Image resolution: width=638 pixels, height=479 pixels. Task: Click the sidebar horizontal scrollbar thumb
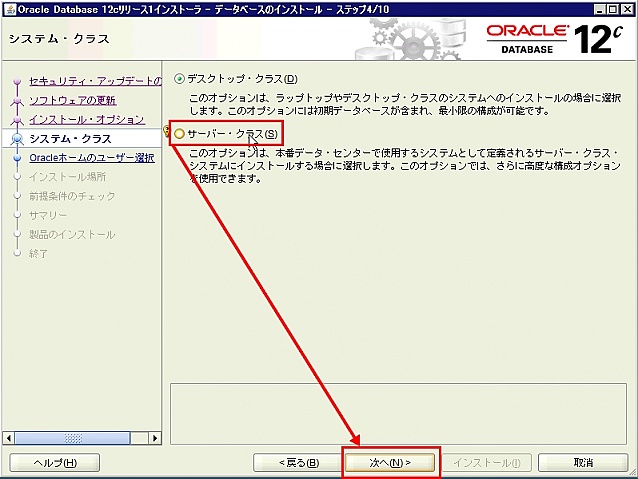[x=72, y=438]
